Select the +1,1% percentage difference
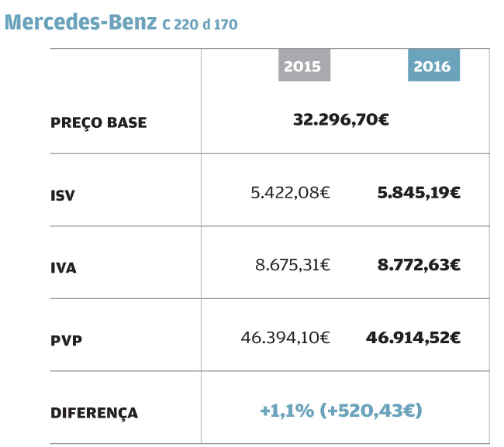 click(x=286, y=411)
